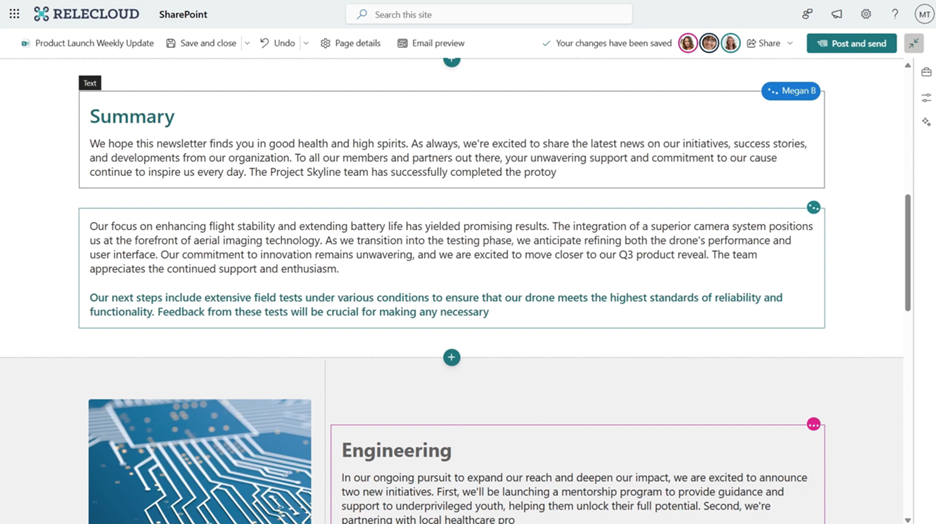Click the Share button
The width and height of the screenshot is (936, 524).
coord(763,43)
